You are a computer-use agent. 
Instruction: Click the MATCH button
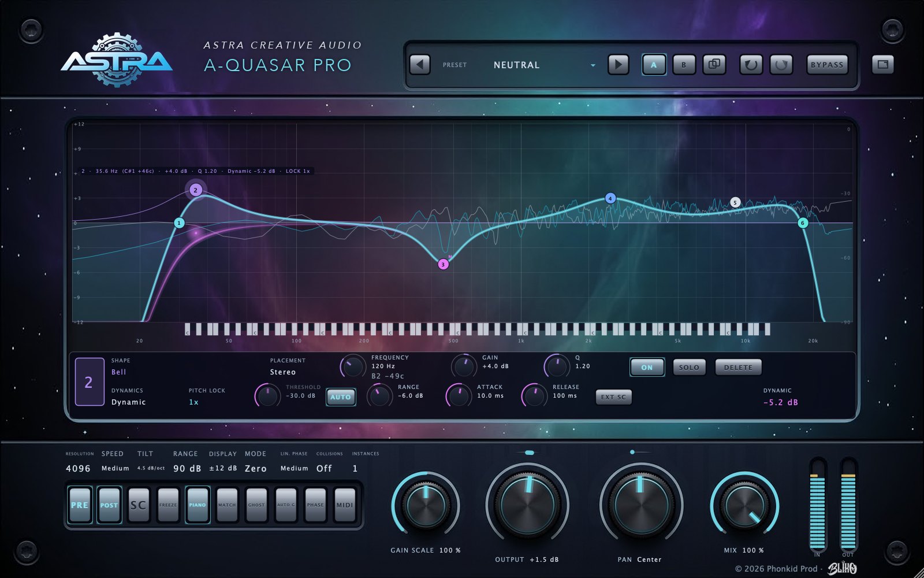(227, 505)
